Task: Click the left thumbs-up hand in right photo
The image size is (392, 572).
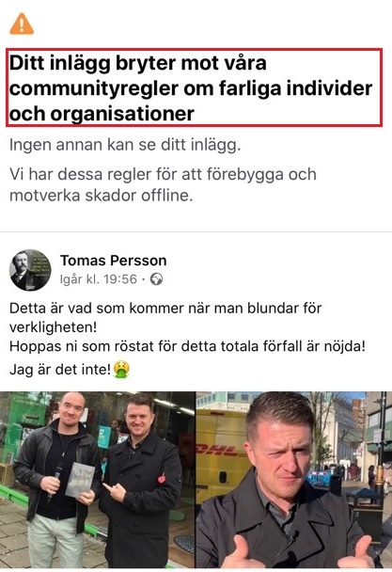Action: (x=239, y=550)
